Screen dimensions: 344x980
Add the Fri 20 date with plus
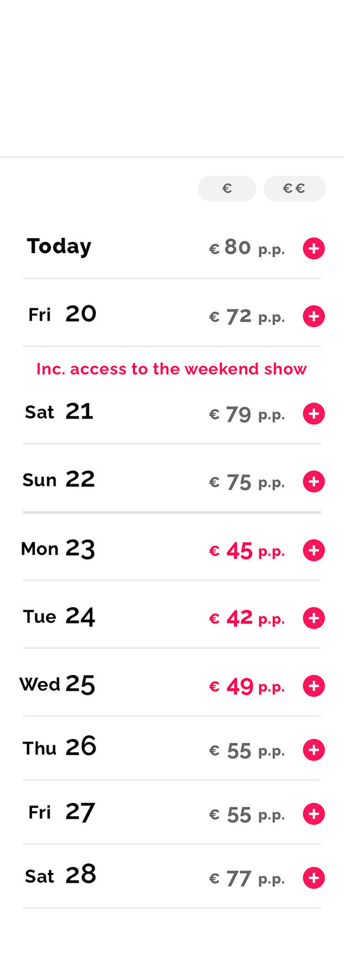click(x=314, y=316)
